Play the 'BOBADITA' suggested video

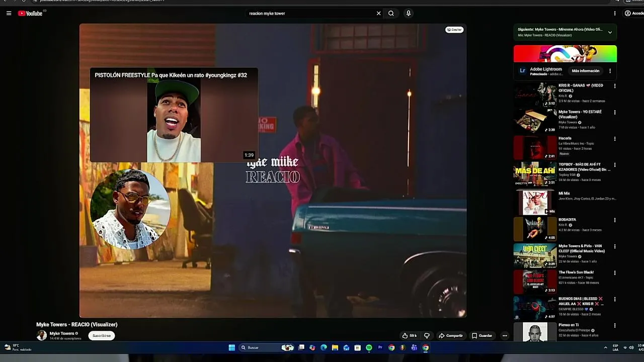pyautogui.click(x=535, y=229)
